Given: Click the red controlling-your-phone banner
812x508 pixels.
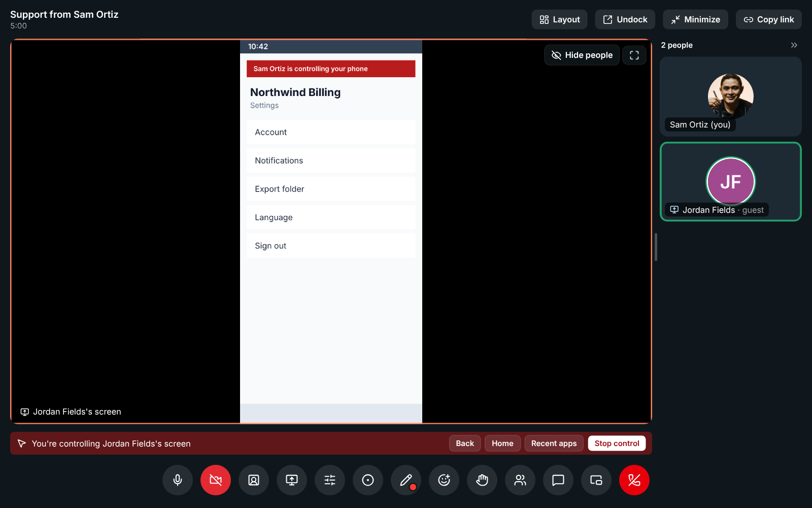Looking at the screenshot, I should 331,69.
